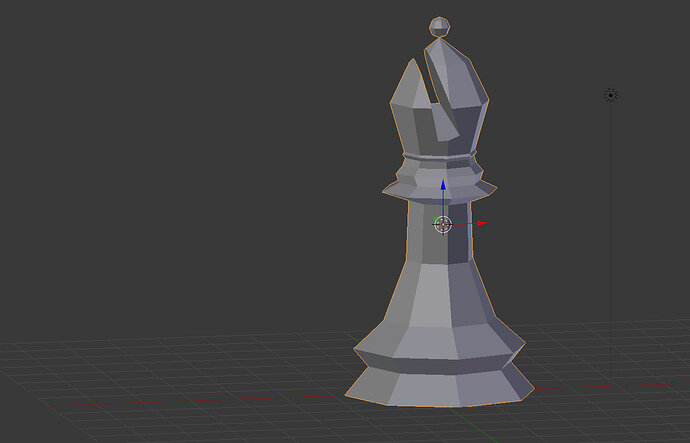Click the bishop's flared collar disc
690x443 pixels.
click(x=439, y=192)
